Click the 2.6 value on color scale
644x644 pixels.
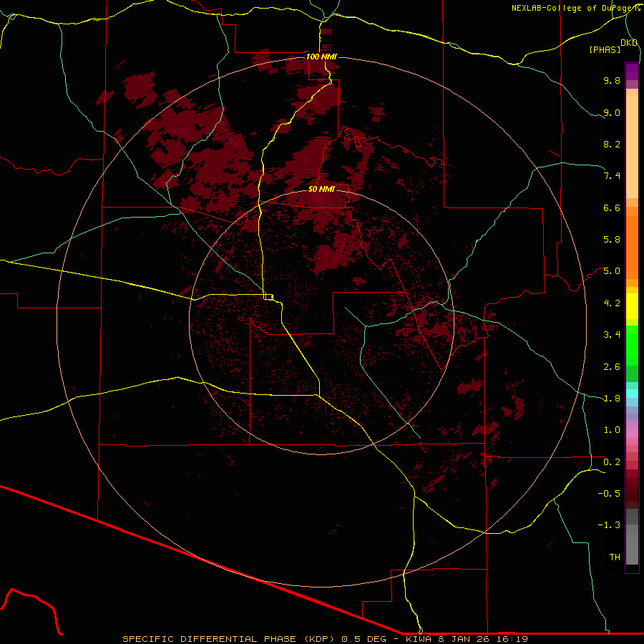[x=612, y=367]
